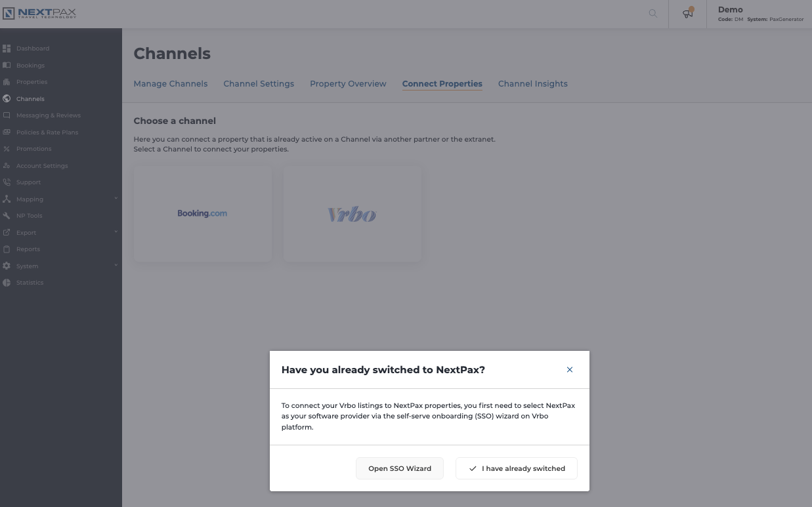Expand the Mapping sidebar menu
The image size is (812, 507).
[116, 199]
